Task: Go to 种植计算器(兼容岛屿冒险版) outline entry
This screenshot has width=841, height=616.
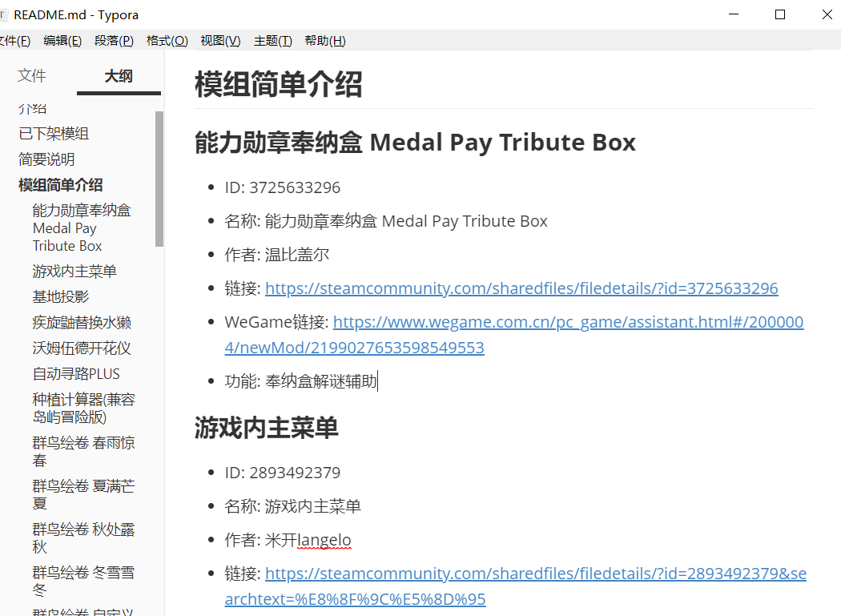Action: [83, 409]
